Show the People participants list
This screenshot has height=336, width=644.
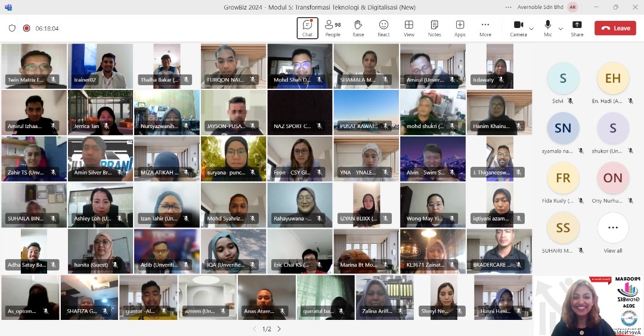pos(333,28)
